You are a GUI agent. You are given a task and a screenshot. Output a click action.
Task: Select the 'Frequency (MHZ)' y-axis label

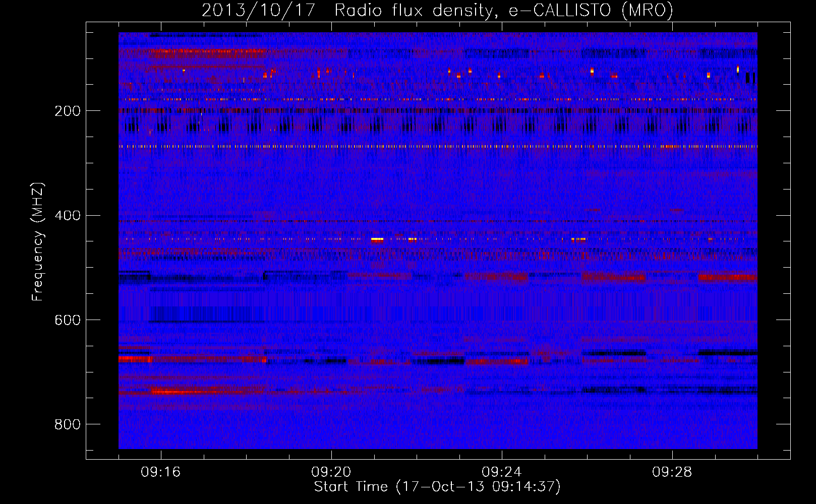tap(37, 242)
